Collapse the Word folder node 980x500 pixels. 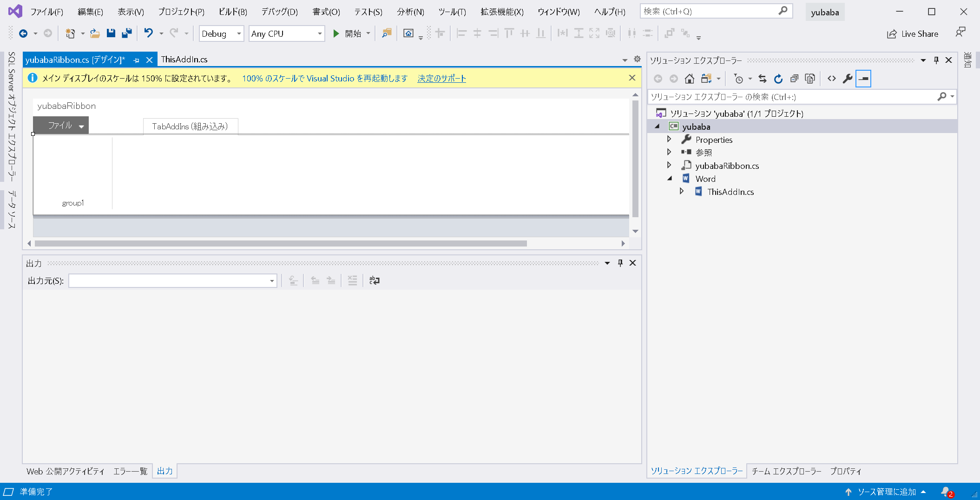click(x=670, y=178)
